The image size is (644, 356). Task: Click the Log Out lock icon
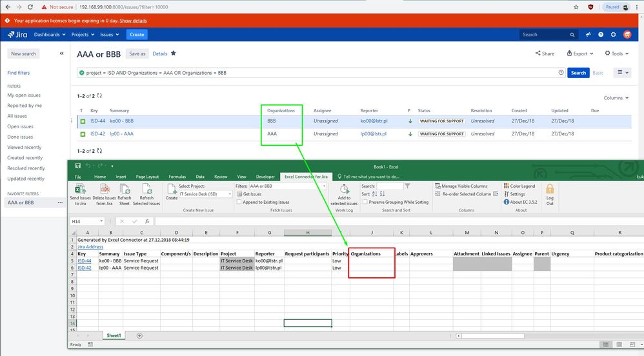tap(550, 189)
